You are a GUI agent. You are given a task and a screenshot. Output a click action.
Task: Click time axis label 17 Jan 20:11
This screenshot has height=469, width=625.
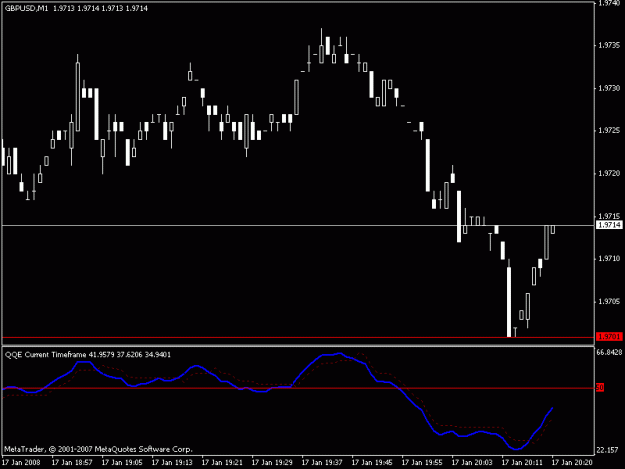click(x=522, y=462)
